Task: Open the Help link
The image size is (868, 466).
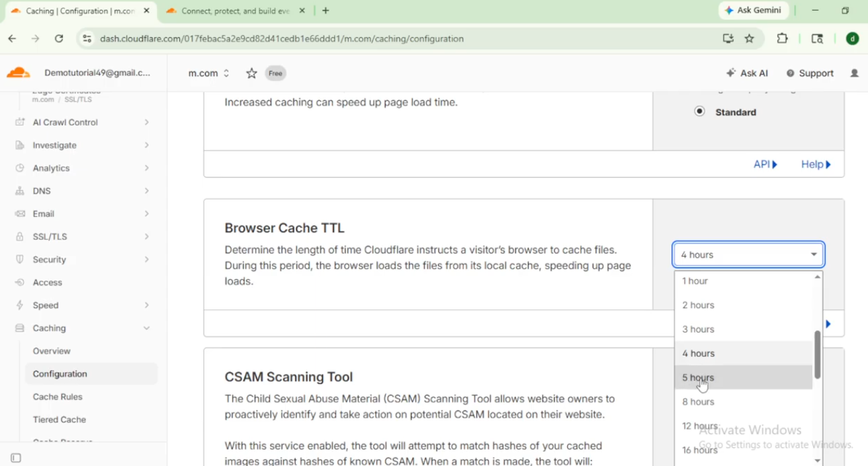Action: pyautogui.click(x=816, y=165)
